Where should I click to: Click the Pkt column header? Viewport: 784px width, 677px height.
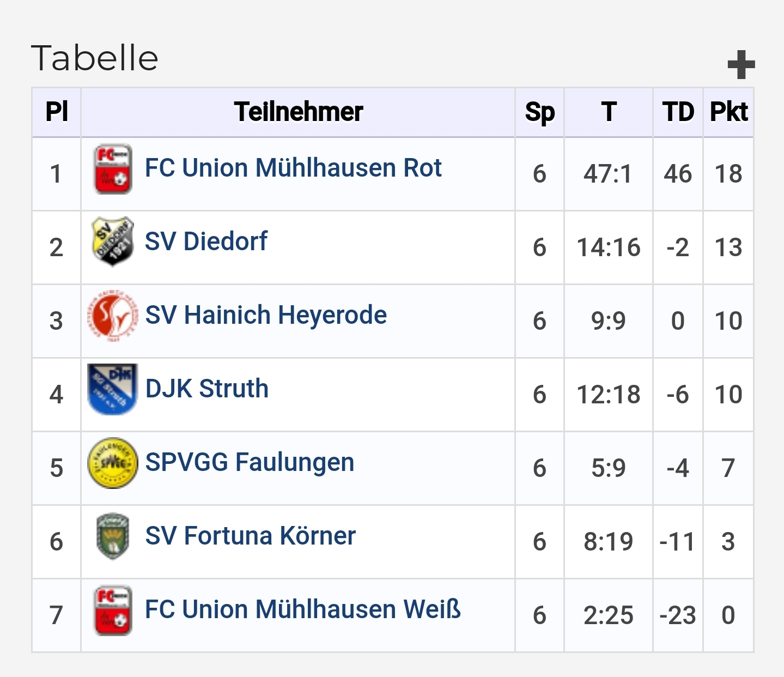coord(728,112)
